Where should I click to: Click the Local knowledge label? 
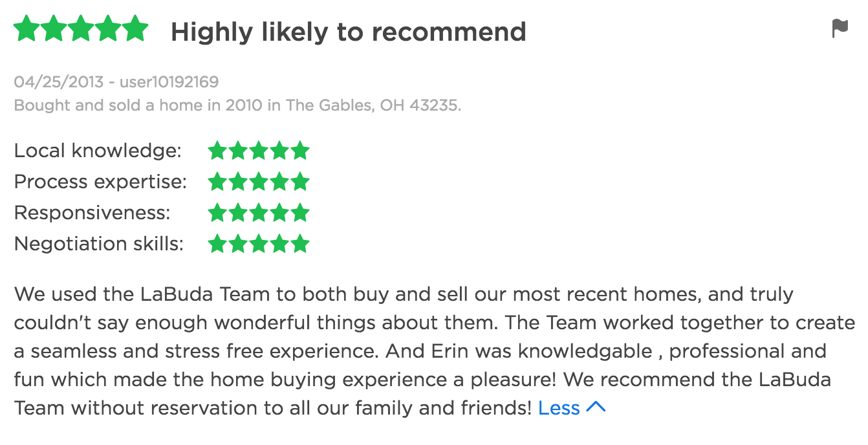pos(98,151)
